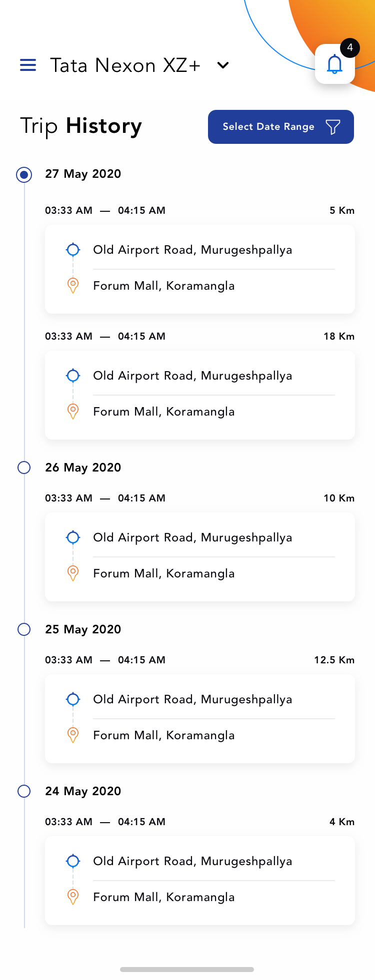
Task: Open the Tata Nexon XZ+ vehicle dropdown
Action: 125,65
